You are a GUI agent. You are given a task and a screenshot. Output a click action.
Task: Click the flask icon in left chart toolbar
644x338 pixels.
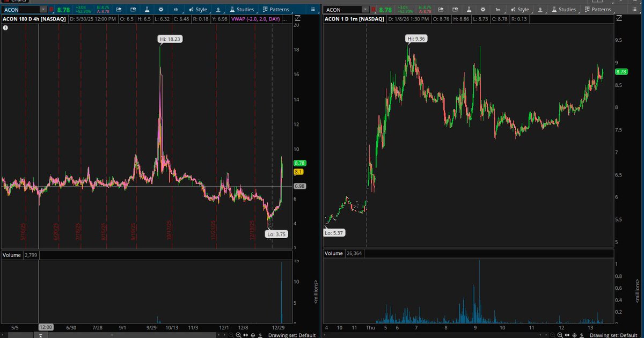(x=147, y=10)
